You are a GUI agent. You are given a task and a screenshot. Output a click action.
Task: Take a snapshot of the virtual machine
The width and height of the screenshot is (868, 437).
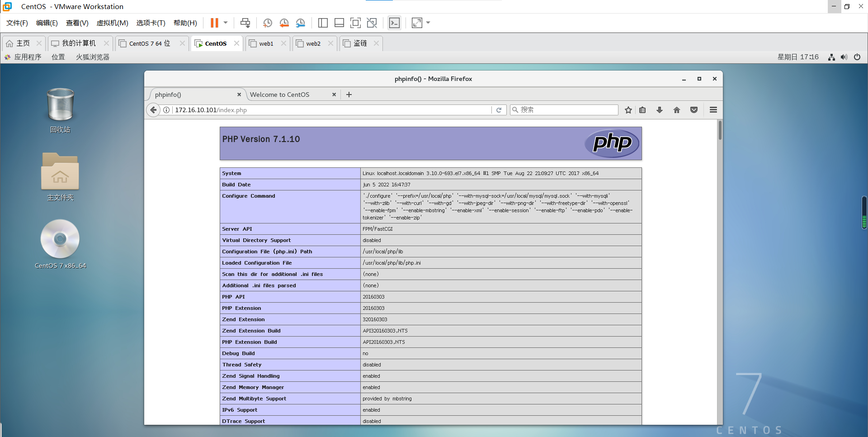click(267, 23)
